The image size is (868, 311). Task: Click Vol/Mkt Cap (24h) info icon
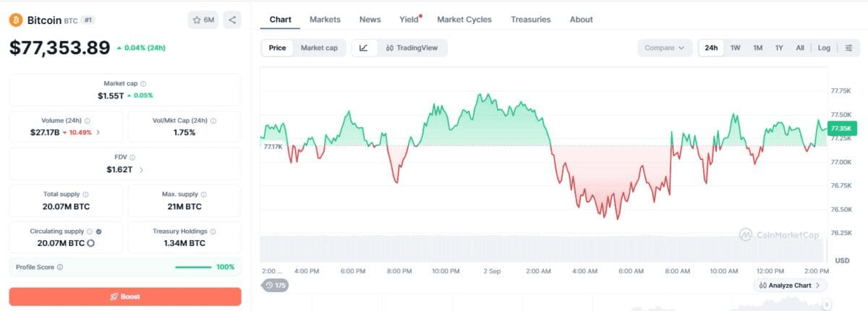[x=213, y=121]
